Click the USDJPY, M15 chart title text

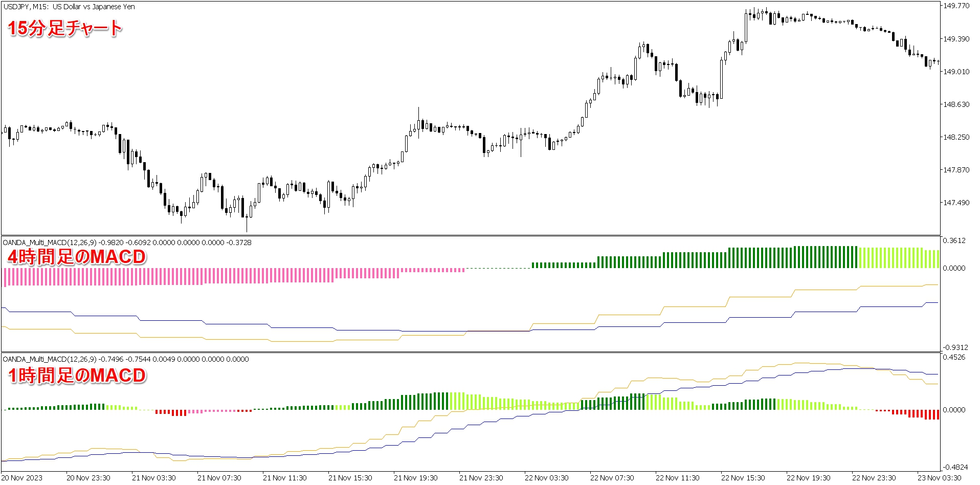(x=69, y=7)
